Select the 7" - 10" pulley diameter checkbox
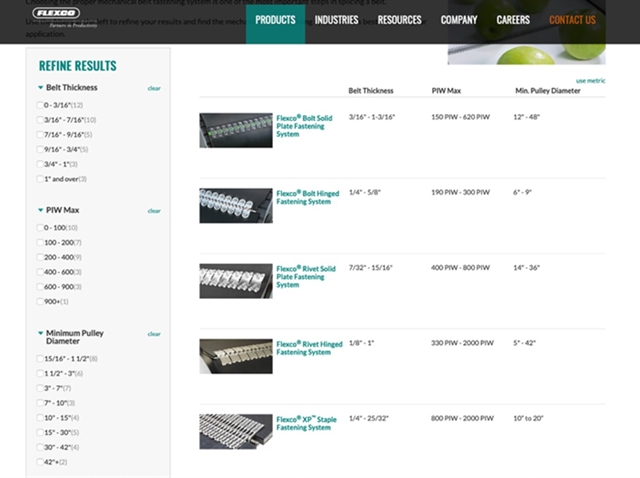This screenshot has width=640, height=478. tap(40, 403)
